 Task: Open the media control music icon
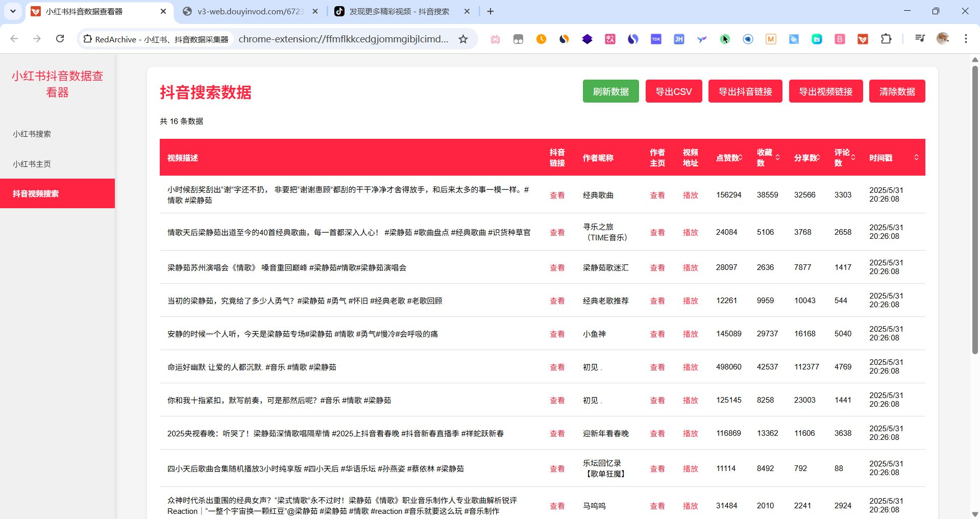(x=920, y=38)
